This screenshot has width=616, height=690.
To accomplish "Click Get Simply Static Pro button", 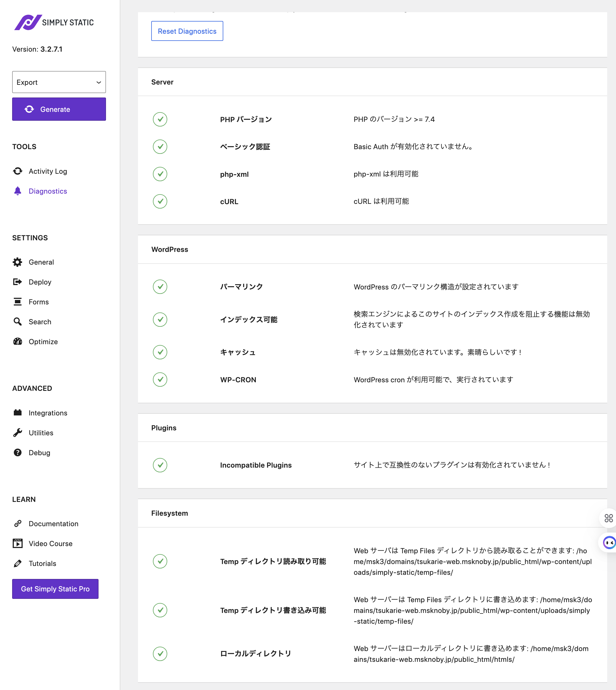I will [55, 589].
